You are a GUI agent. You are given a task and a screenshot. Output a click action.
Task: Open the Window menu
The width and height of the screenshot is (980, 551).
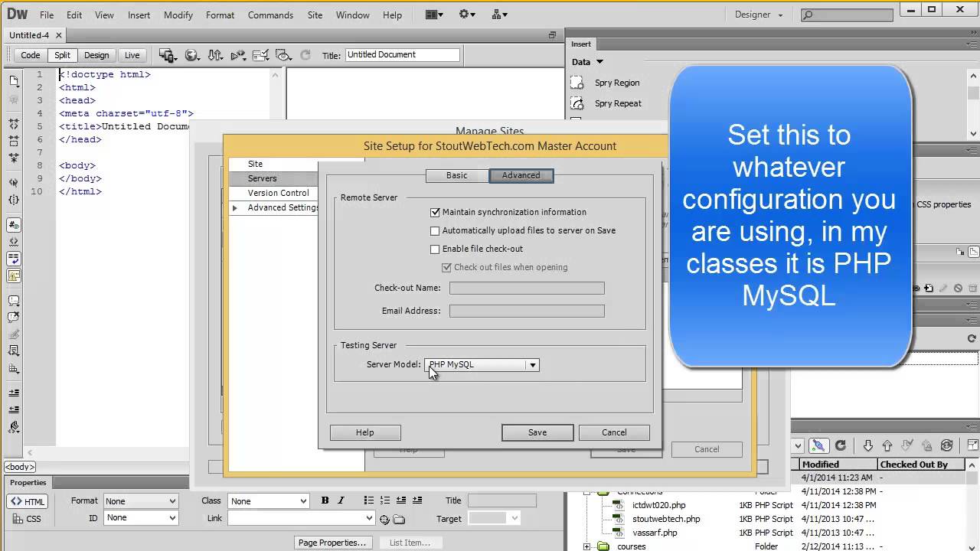353,15
